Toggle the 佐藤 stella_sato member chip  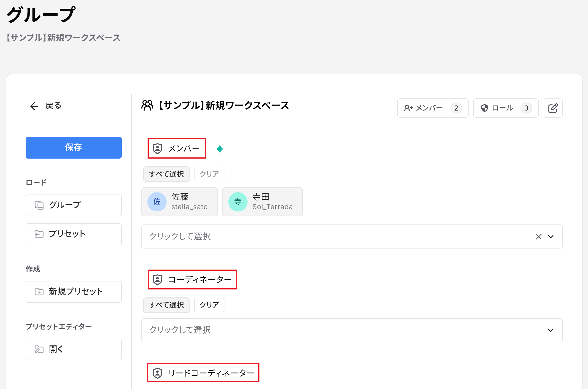179,202
